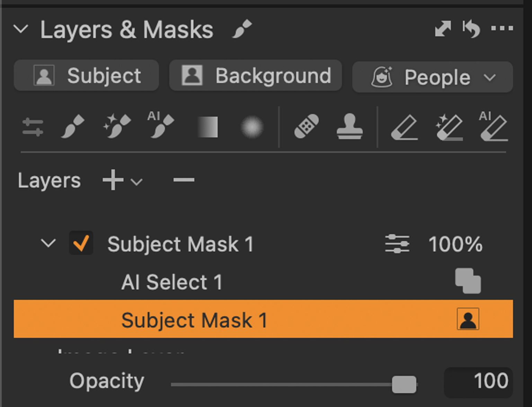The height and width of the screenshot is (407, 532).
Task: Select the AI Eraser tool
Action: pos(494,126)
